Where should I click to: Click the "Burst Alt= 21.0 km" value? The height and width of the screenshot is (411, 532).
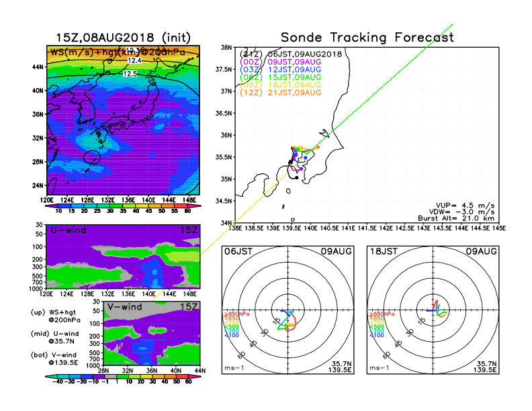coord(456,218)
